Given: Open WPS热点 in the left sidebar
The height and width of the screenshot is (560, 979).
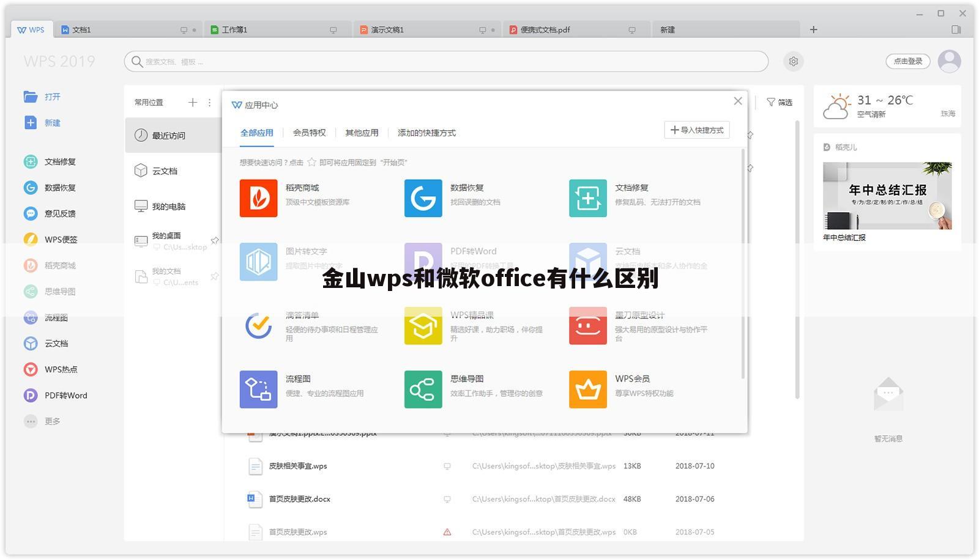Looking at the screenshot, I should click(50, 369).
